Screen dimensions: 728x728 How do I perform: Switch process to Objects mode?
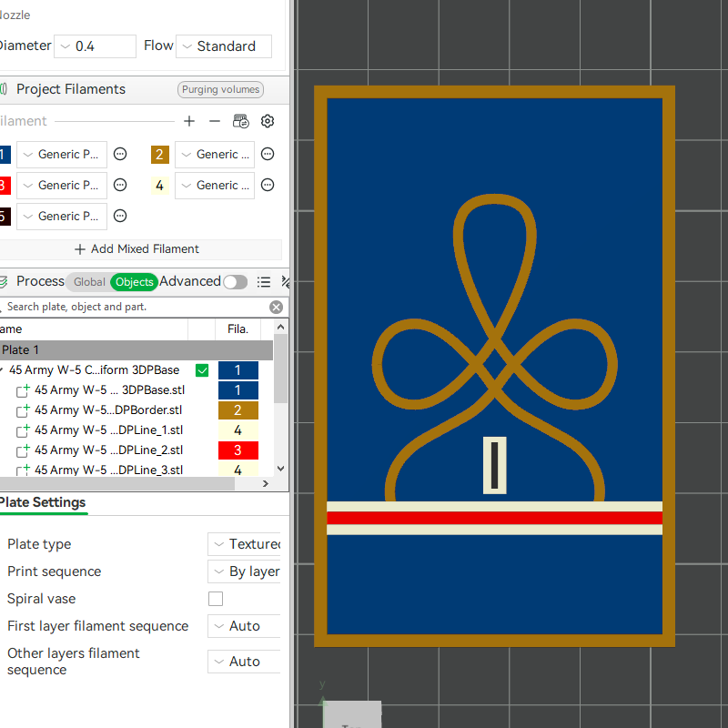[x=134, y=282]
